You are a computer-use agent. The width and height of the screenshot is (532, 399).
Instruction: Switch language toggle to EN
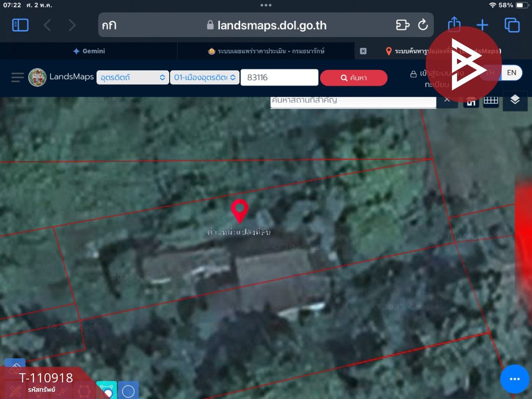point(512,73)
